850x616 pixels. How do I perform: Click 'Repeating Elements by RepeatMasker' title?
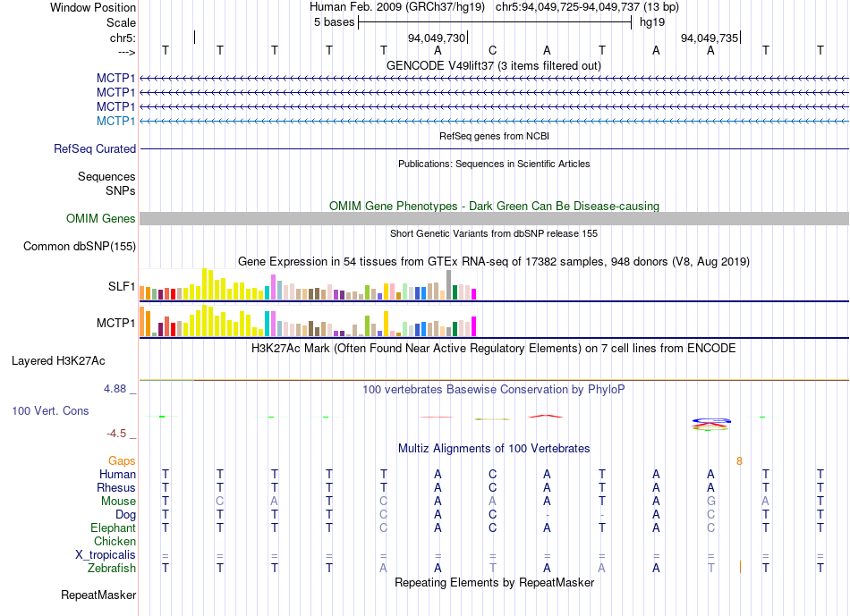point(494,582)
